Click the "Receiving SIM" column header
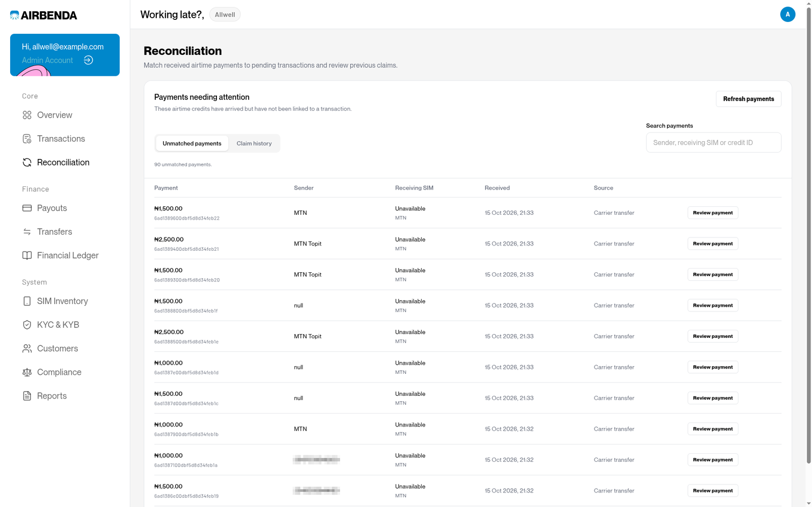The width and height of the screenshot is (812, 507). pos(414,188)
